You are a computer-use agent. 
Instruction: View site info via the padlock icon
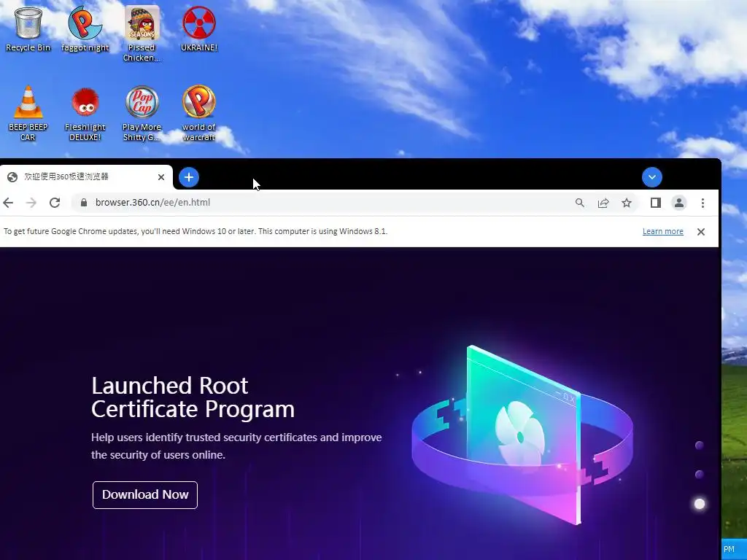coord(84,203)
